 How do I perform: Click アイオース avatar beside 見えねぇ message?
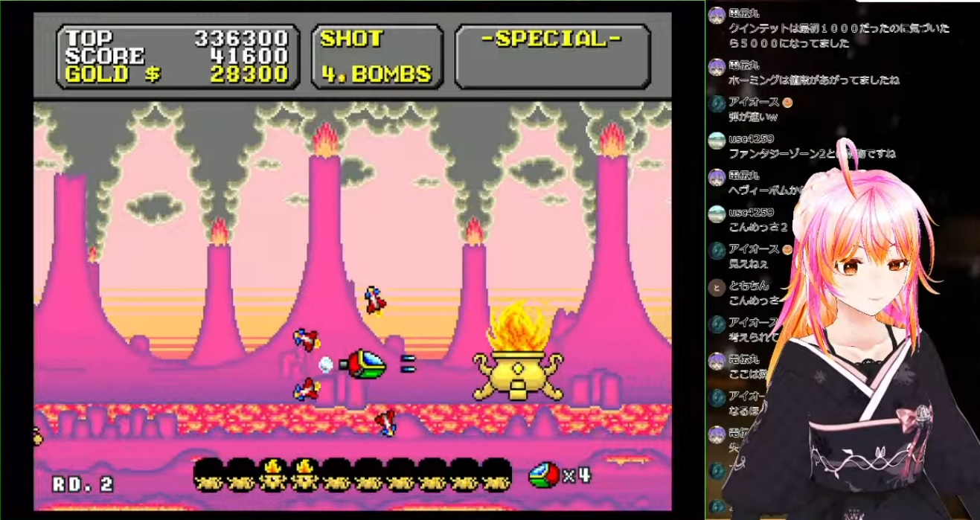click(x=717, y=251)
